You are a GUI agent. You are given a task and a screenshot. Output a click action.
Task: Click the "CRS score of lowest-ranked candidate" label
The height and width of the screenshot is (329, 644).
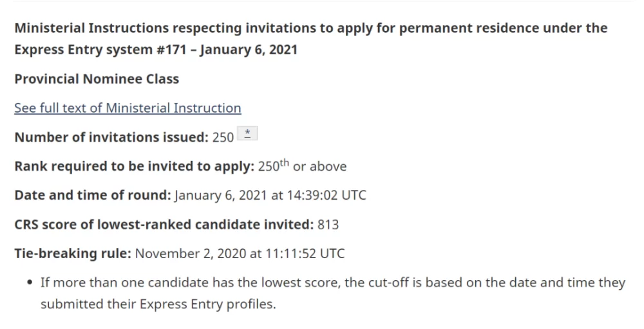pos(164,224)
